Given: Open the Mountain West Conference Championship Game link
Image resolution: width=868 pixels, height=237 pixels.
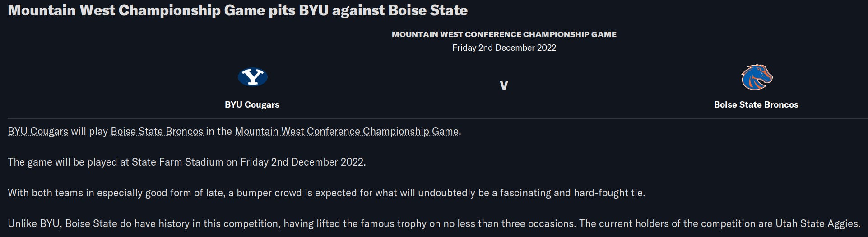Looking at the screenshot, I should (x=347, y=131).
